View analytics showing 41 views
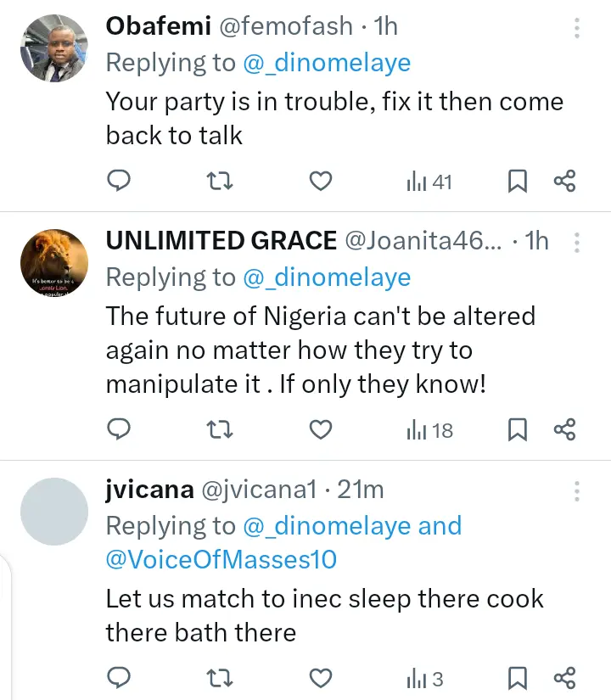 429,181
